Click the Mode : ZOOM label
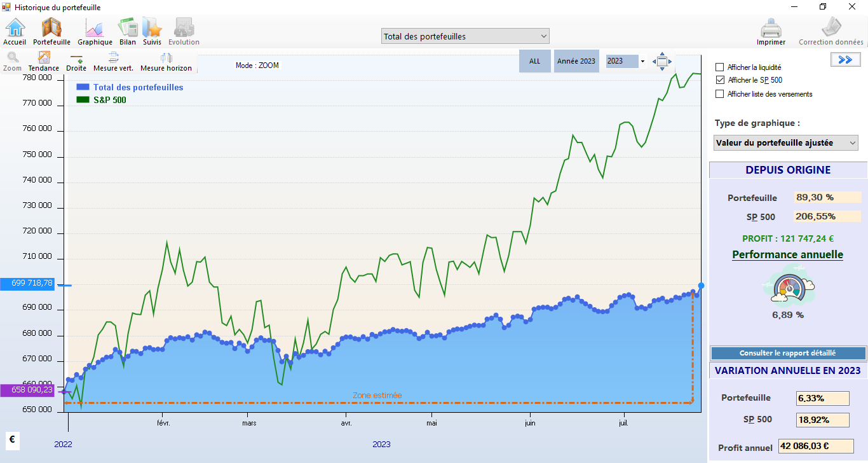Screen dimensions: 868x463 pos(257,66)
